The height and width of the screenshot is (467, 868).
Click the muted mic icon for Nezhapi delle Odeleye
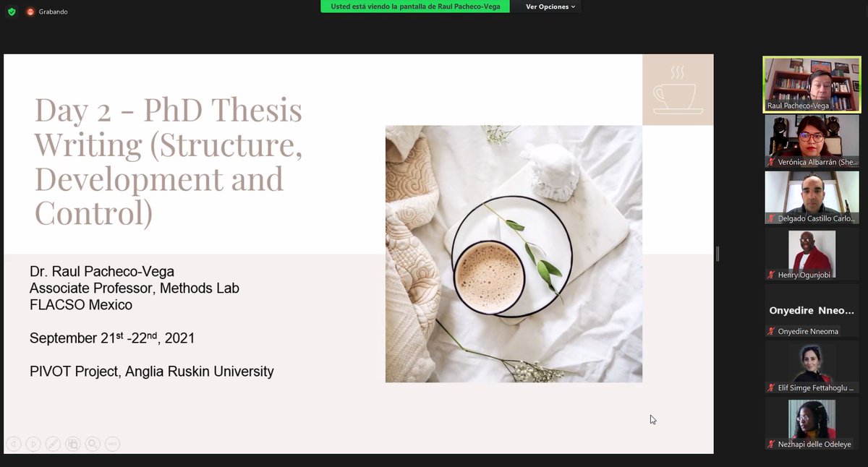pos(771,444)
